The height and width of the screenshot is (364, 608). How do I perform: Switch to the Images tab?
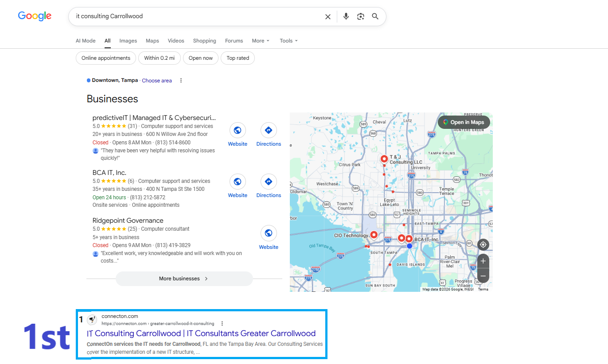click(x=128, y=41)
